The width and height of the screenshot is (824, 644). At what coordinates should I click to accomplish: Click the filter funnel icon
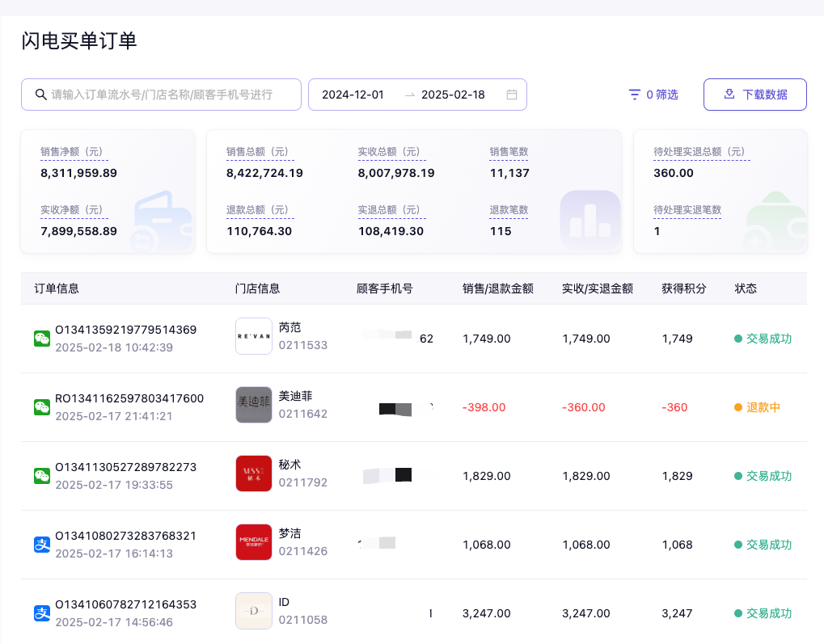[635, 95]
